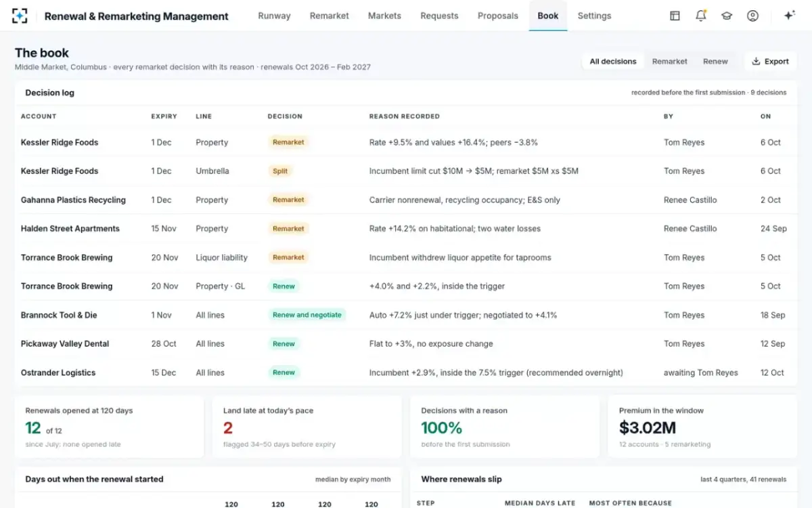Click the Split decision badge
This screenshot has width=812, height=508.
coord(280,171)
